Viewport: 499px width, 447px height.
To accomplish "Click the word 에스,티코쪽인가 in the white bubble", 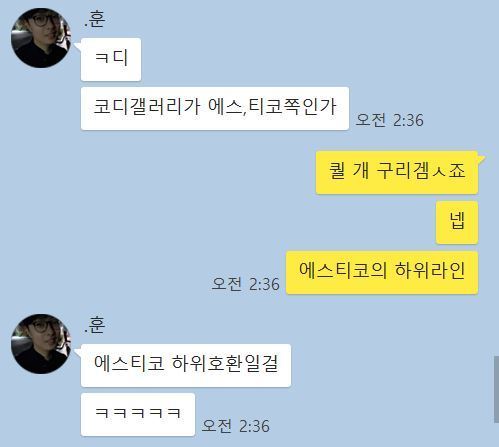I will pos(272,107).
